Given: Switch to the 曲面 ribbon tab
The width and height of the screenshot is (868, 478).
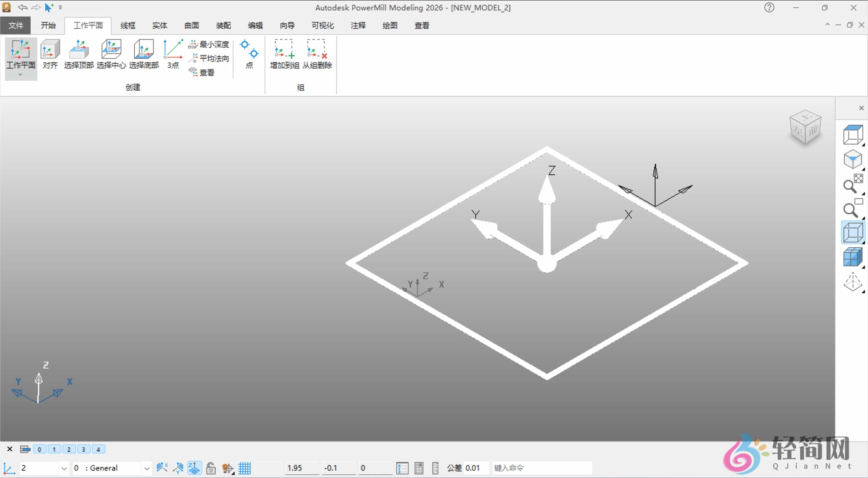Looking at the screenshot, I should coord(191,26).
